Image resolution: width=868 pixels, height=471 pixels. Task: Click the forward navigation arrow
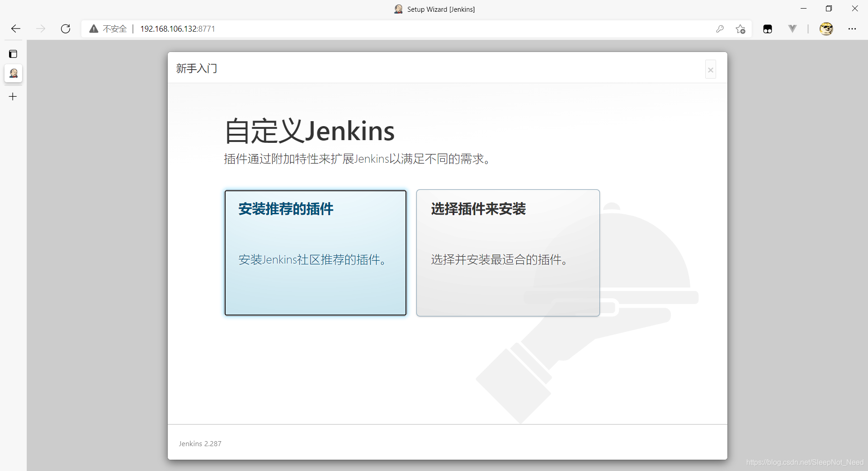41,29
